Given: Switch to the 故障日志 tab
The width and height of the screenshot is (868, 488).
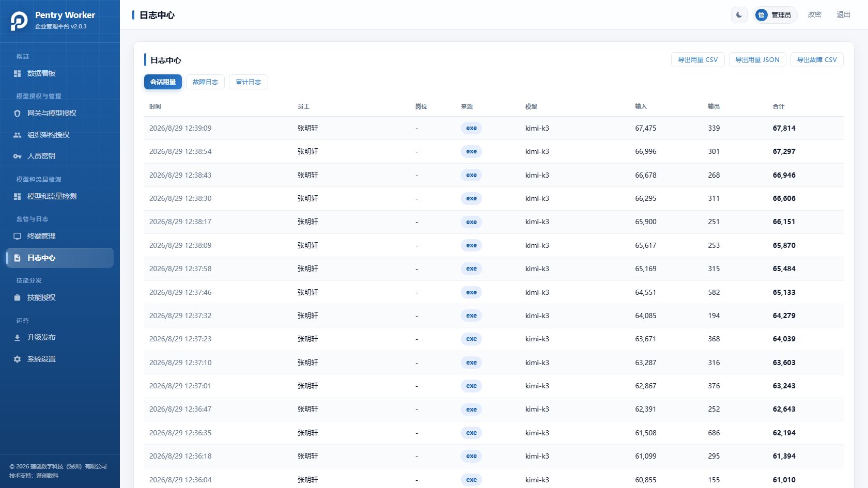Looking at the screenshot, I should [x=205, y=82].
